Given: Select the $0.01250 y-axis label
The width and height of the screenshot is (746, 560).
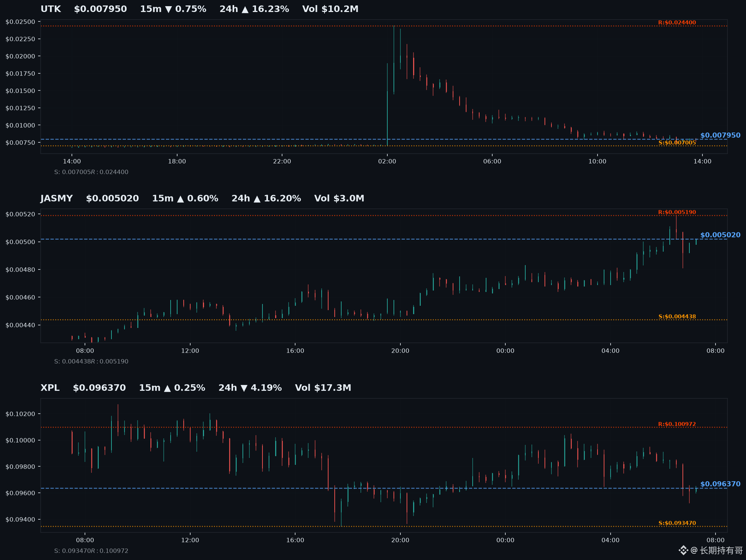Looking at the screenshot, I should 20,108.
